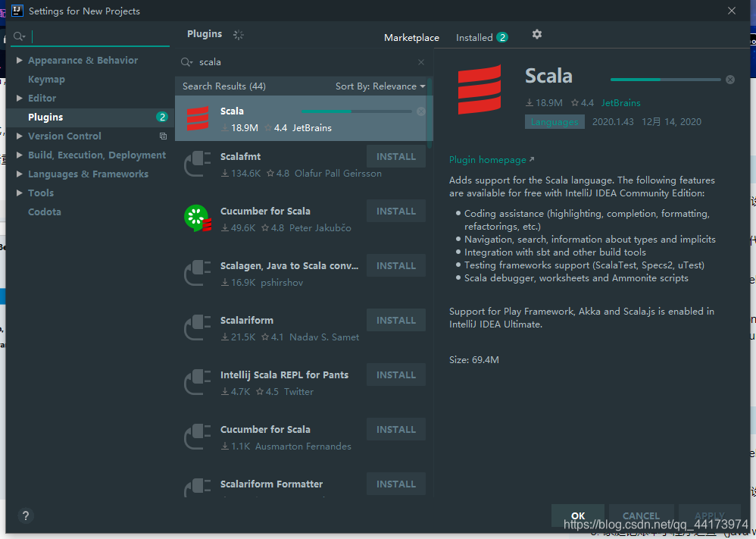This screenshot has width=756, height=539.
Task: Click the IntelliJ IDEA title bar logo
Action: click(17, 11)
